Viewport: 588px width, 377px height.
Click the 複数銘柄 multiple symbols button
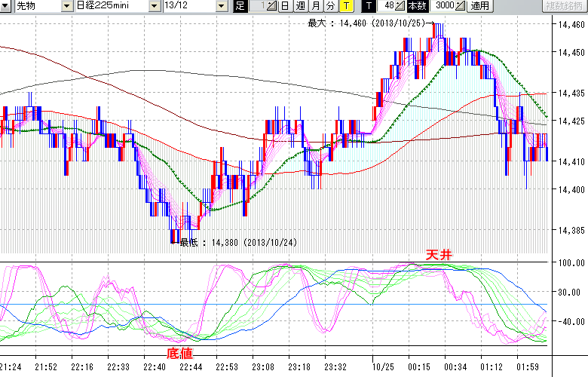coord(565,6)
